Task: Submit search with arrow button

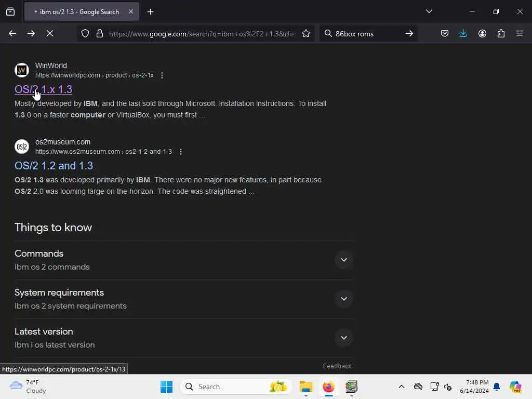Action: [409, 33]
